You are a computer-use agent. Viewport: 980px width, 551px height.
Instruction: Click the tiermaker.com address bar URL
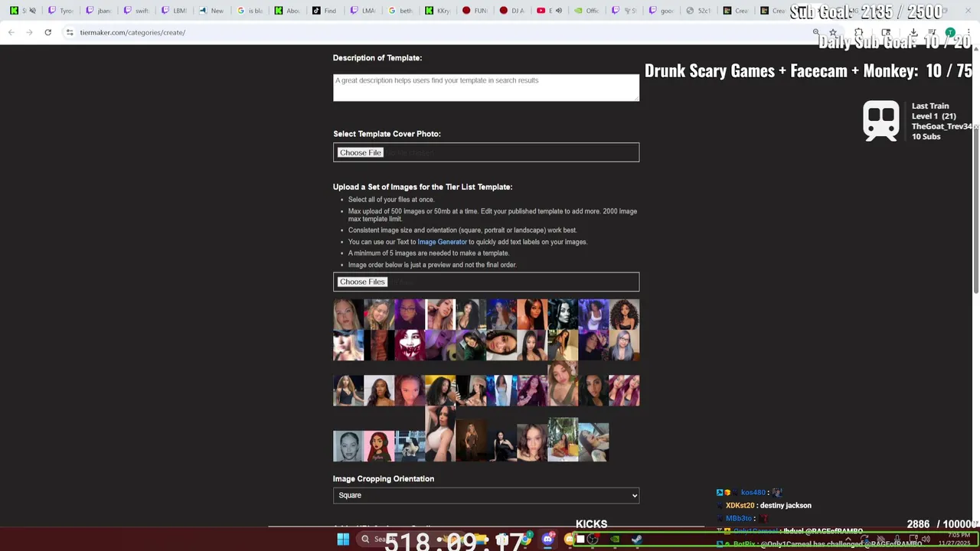click(x=132, y=32)
